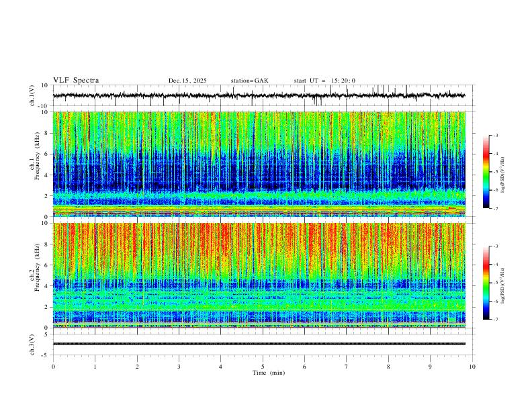
Task: Click the ch.2 spectrogram color scale bar
Action: click(486, 283)
